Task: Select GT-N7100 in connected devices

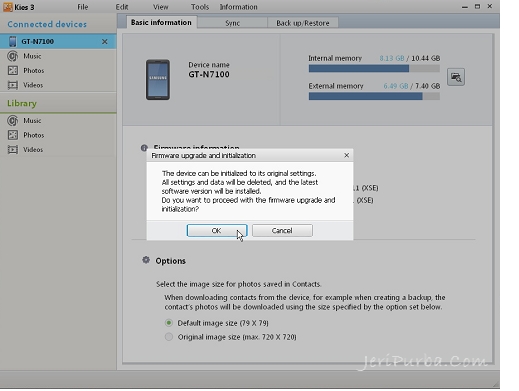Action: pos(58,41)
